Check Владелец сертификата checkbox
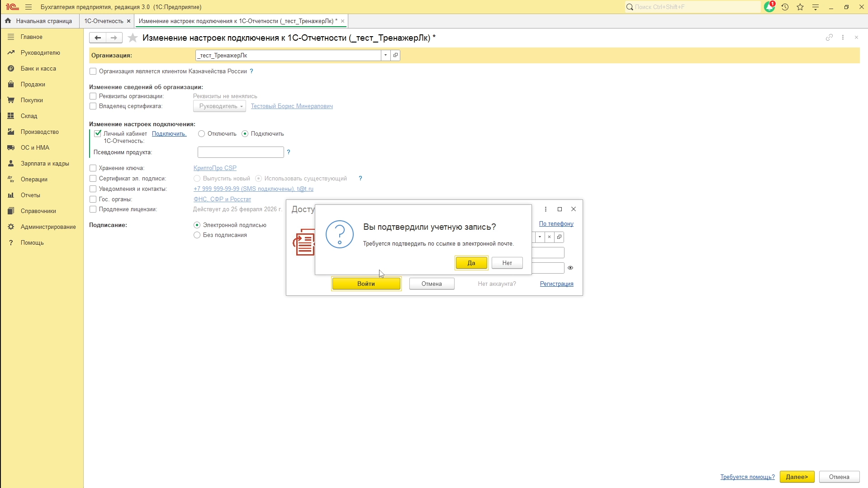868x488 pixels. point(93,106)
